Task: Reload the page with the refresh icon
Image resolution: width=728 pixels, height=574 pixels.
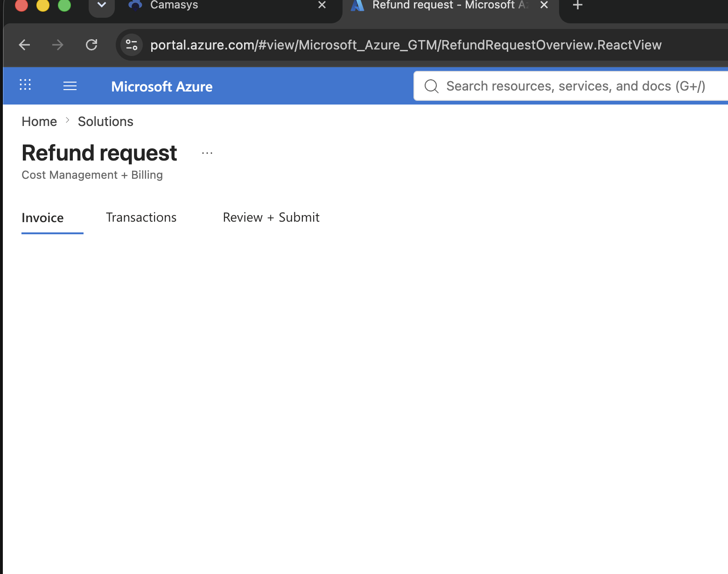Action: click(x=91, y=45)
